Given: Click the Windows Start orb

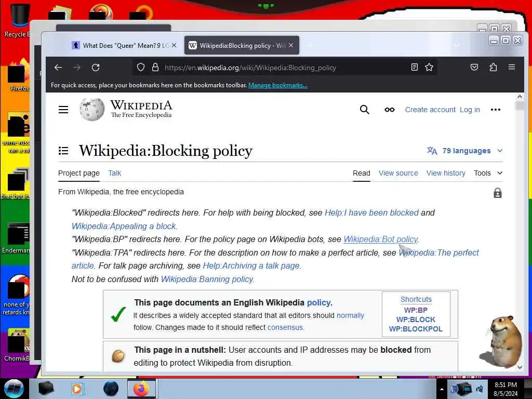Looking at the screenshot, I should (x=14, y=389).
